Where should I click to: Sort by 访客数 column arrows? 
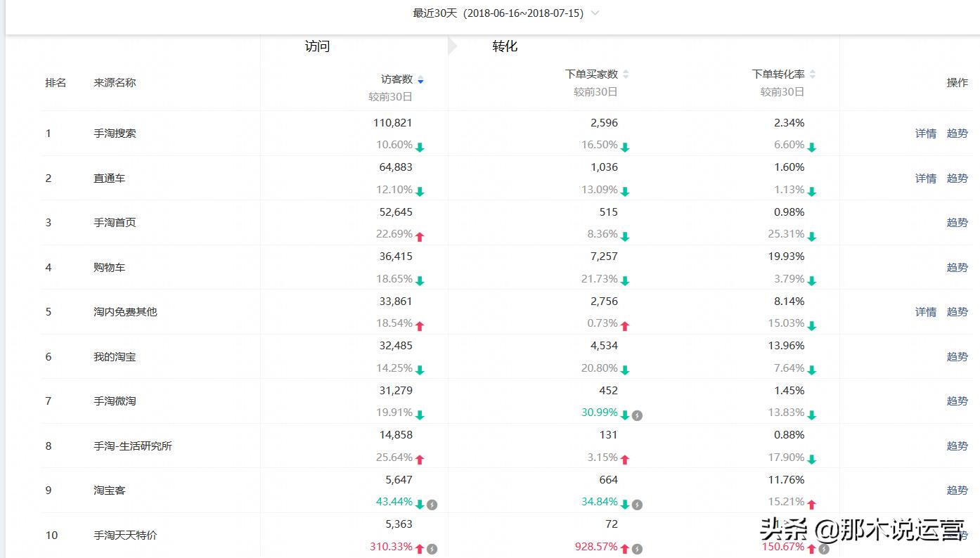click(420, 80)
